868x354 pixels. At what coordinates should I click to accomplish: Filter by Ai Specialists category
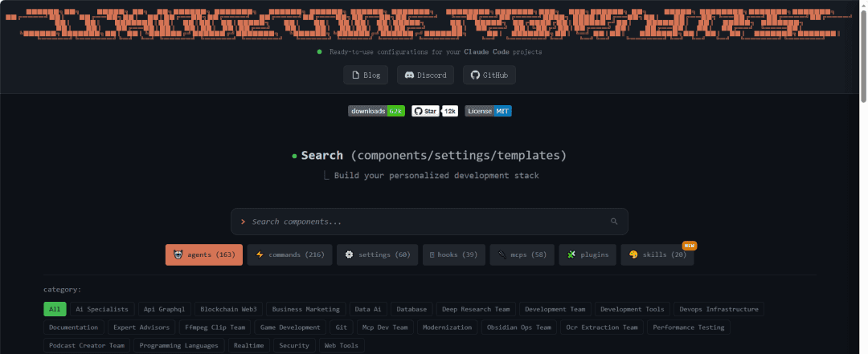[x=102, y=309]
